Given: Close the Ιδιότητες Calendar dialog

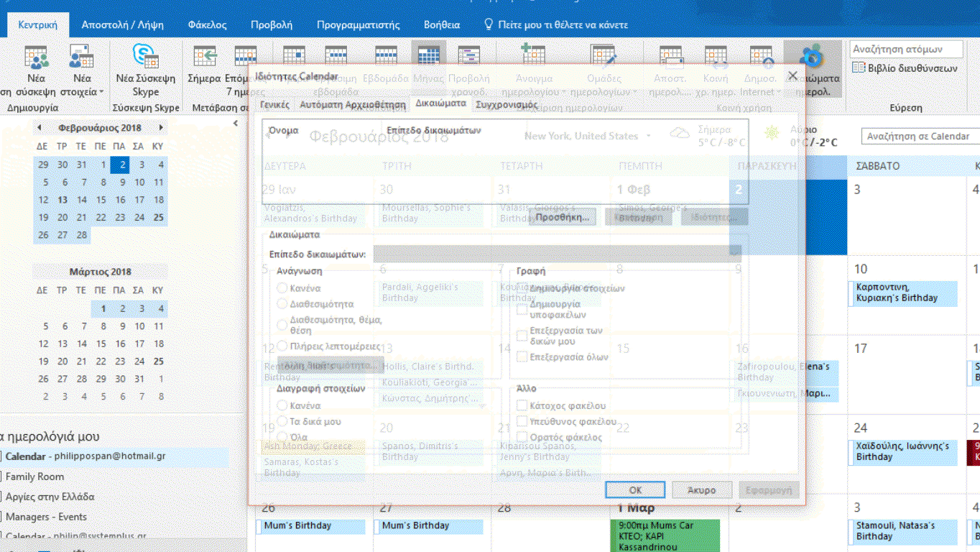Looking at the screenshot, I should pos(792,75).
